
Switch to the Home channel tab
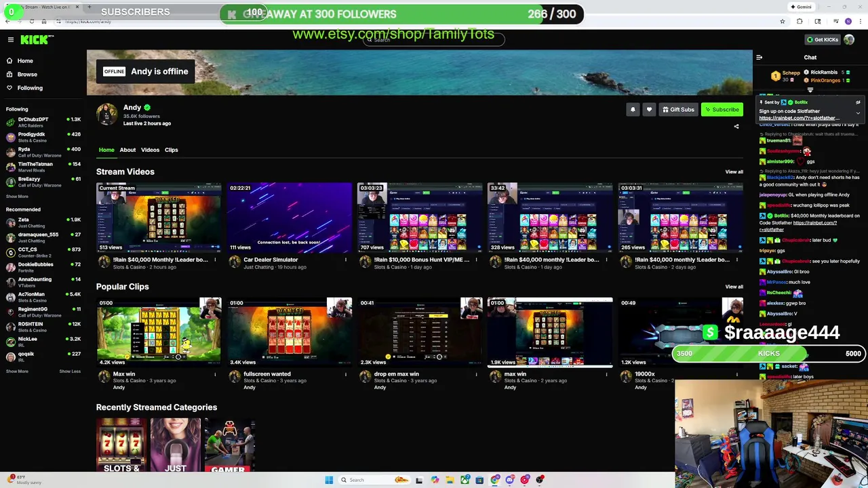106,150
